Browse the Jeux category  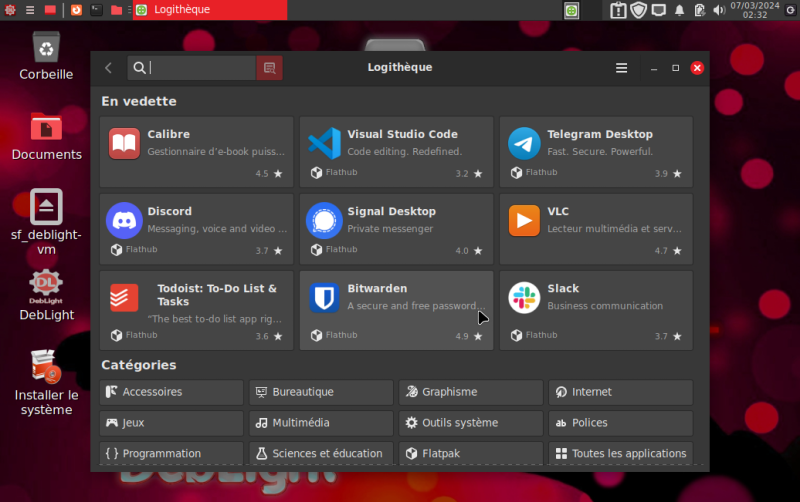172,423
